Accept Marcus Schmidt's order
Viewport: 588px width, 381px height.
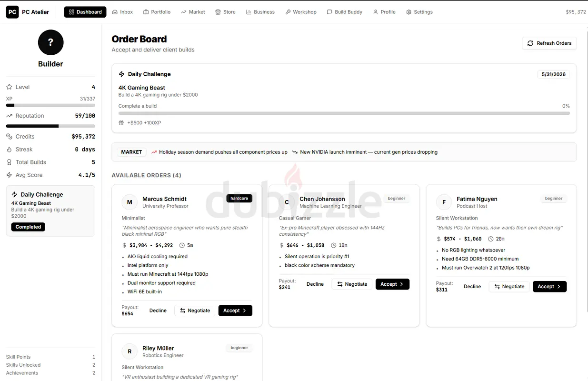[235, 311]
